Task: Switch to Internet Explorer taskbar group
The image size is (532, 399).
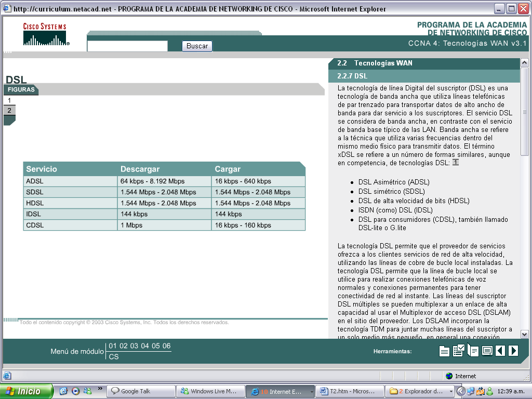Action: [280, 392]
